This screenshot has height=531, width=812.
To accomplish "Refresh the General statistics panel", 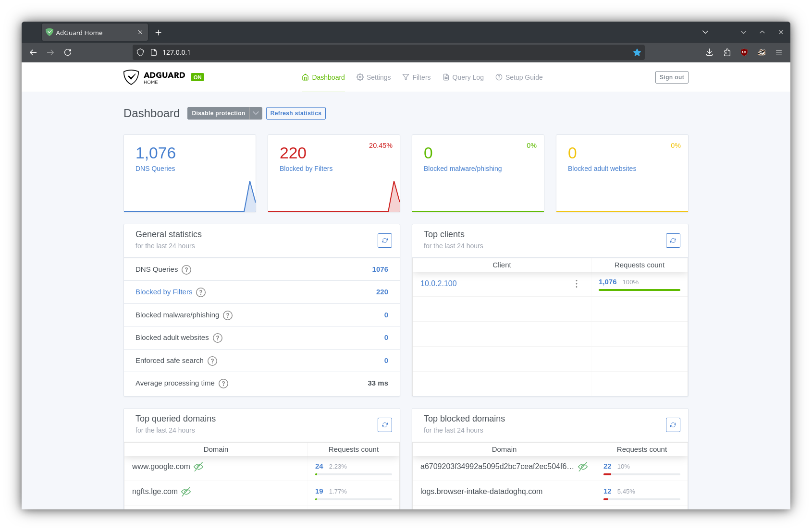I will [x=384, y=241].
